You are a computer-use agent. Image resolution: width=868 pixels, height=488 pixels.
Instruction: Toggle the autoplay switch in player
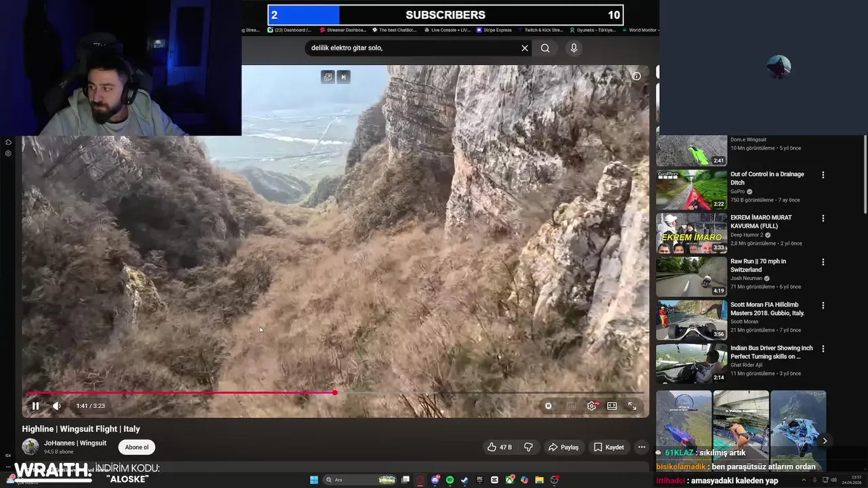(x=549, y=406)
